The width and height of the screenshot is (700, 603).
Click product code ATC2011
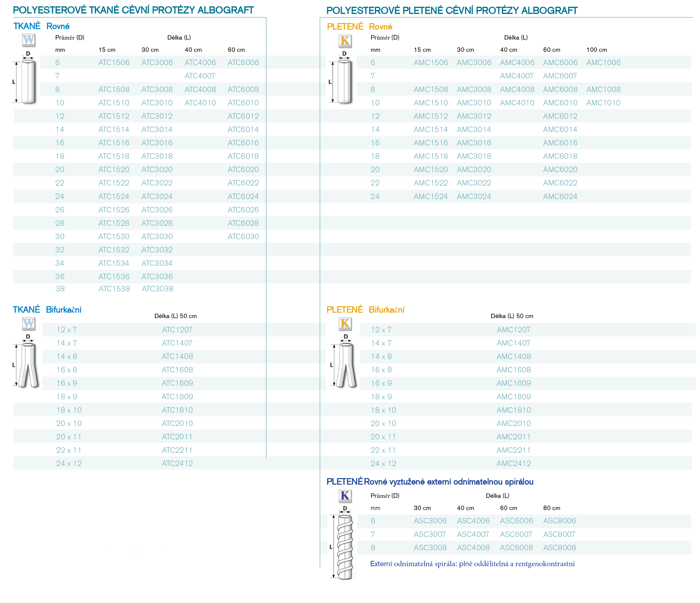(177, 437)
